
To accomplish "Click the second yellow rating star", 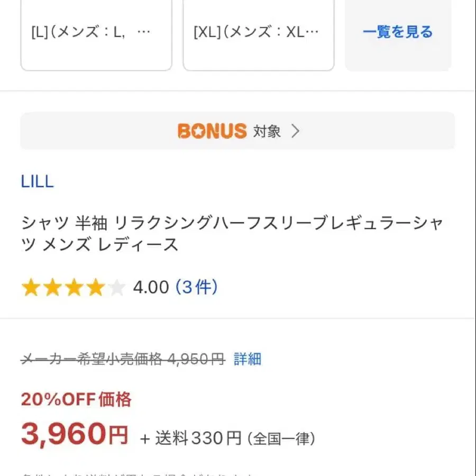I will pyautogui.click(x=52, y=287).
